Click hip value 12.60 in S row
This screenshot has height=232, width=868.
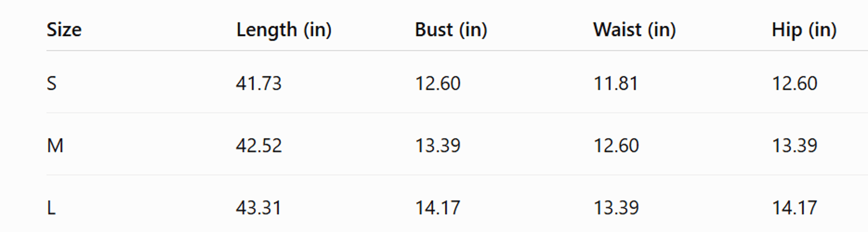pyautogui.click(x=795, y=83)
